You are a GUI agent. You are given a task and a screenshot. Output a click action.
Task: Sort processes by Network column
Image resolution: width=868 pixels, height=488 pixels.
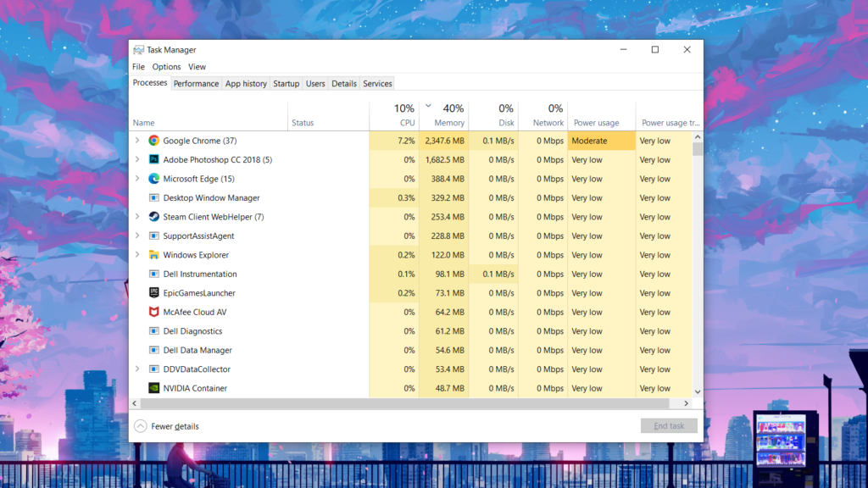(543, 115)
